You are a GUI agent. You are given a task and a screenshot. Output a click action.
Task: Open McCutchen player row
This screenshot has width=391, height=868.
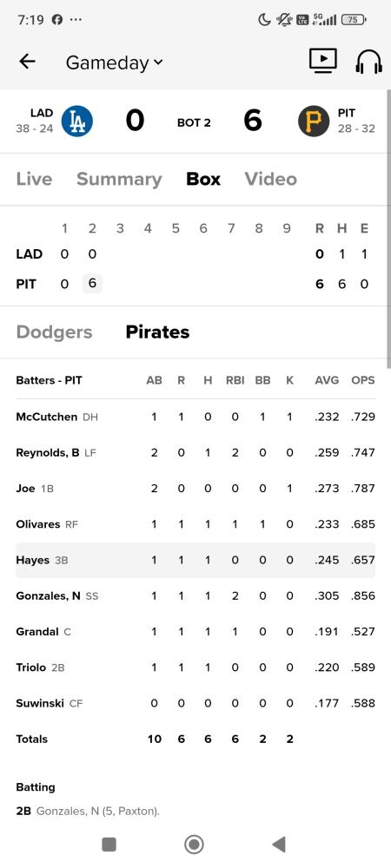coord(195,417)
